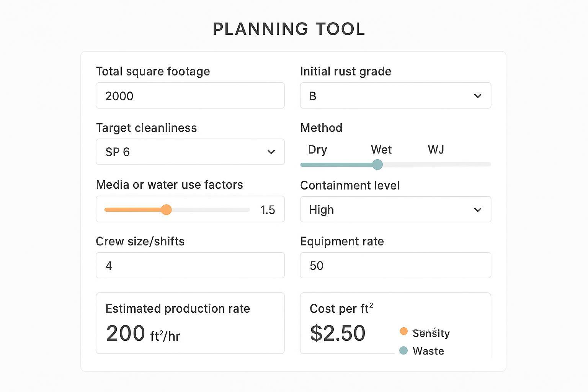Click the teal Waste legend dot

coord(403,350)
